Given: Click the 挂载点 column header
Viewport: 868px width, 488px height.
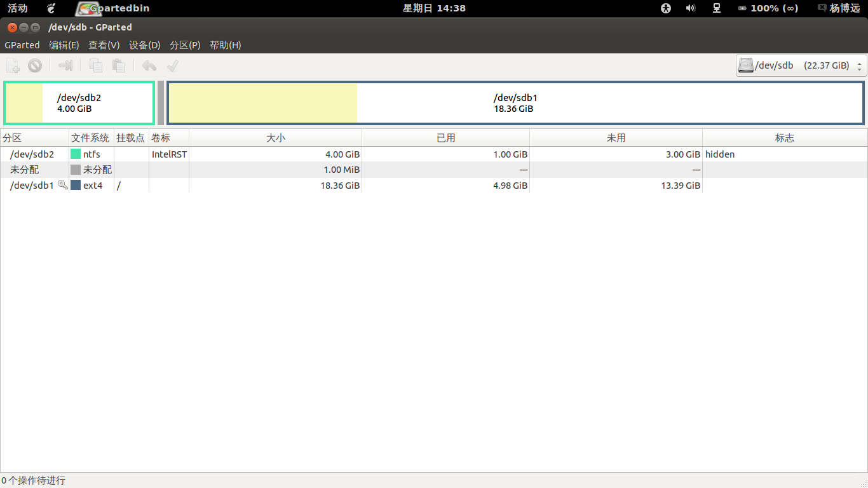Looking at the screenshot, I should click(x=132, y=138).
